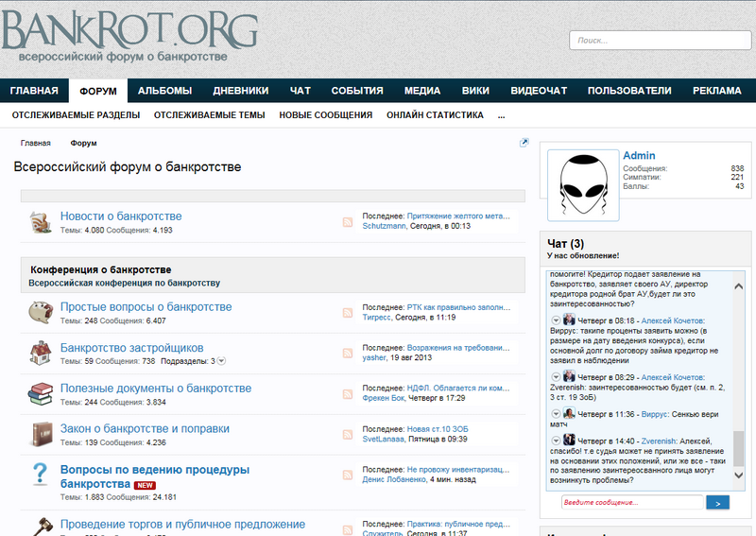Go to НОВЫЕ СООБЩЕНИЯ in the sub-navigation
756x536 pixels.
pos(325,115)
